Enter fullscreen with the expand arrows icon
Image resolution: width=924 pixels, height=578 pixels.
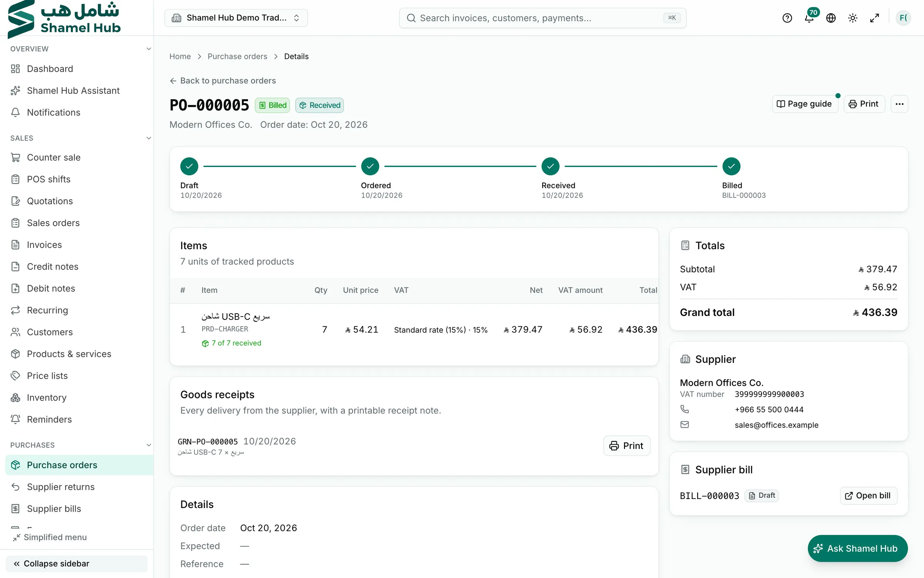pos(874,18)
